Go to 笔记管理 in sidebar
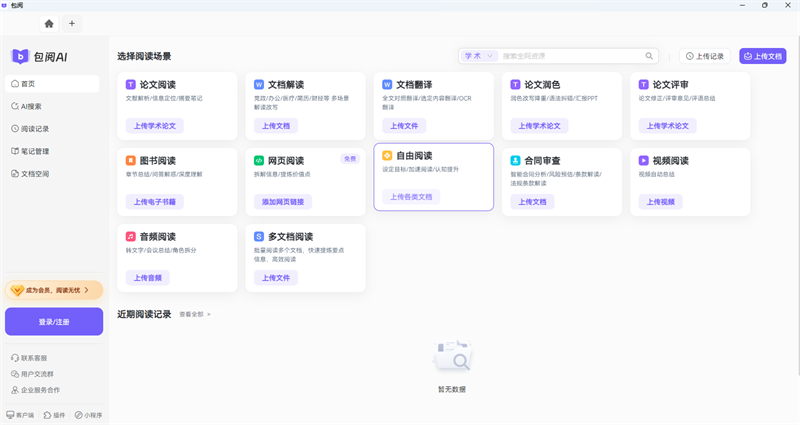Viewport: 800px width, 425px height. tap(35, 151)
